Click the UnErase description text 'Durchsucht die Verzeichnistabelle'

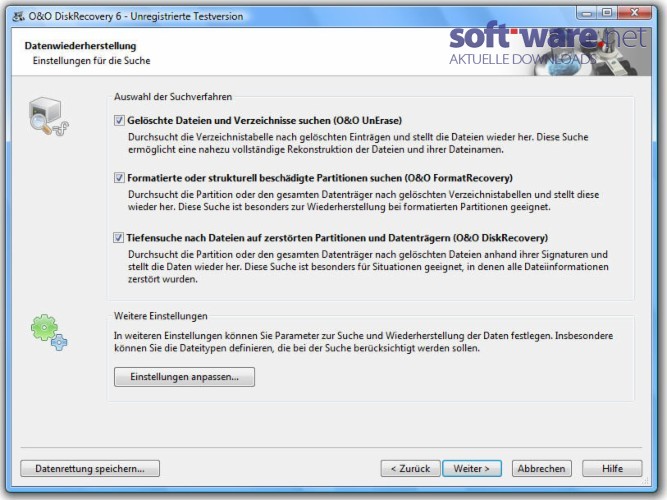[x=201, y=137]
